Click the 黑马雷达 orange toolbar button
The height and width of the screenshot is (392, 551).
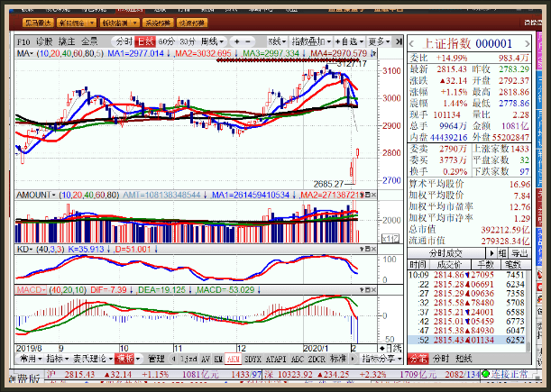pos(38,23)
